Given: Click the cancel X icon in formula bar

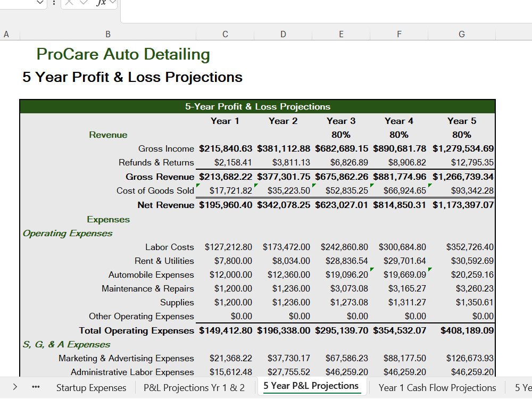Looking at the screenshot, I should pyautogui.click(x=69, y=2).
